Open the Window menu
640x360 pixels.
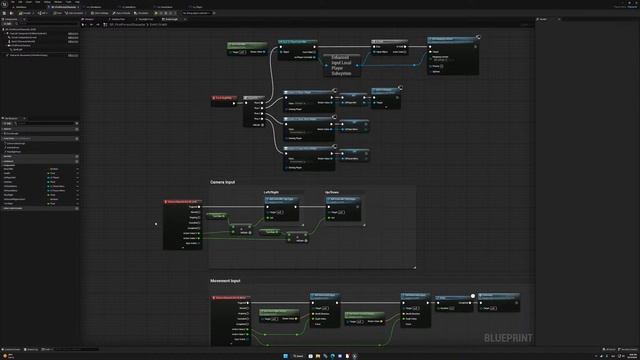[58, 2]
